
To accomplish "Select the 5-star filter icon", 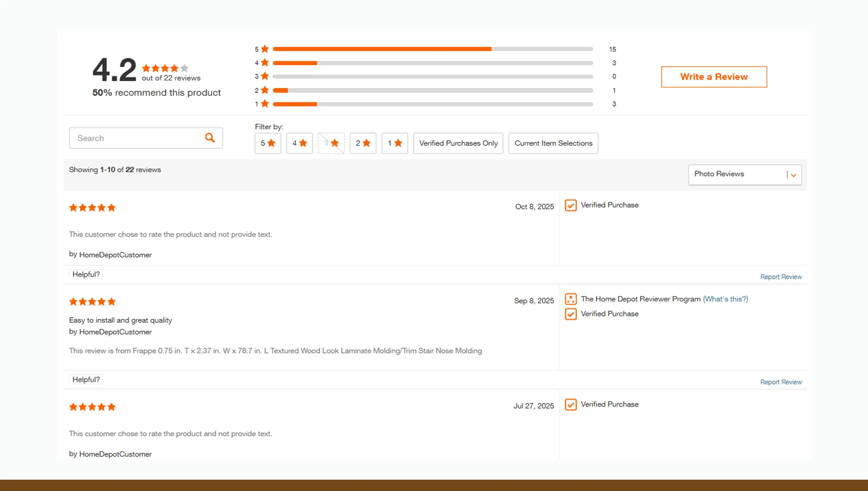I will pyautogui.click(x=268, y=143).
